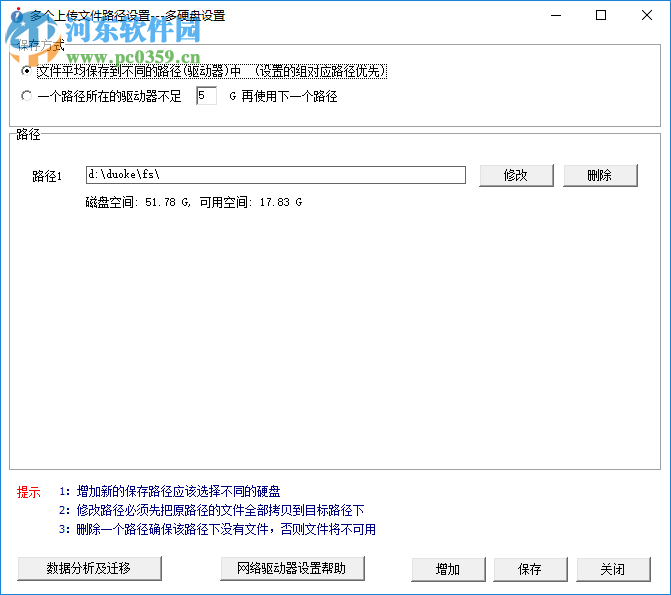Image resolution: width=671 pixels, height=595 pixels.
Task: Click the 路径1 label
Action: (47, 176)
